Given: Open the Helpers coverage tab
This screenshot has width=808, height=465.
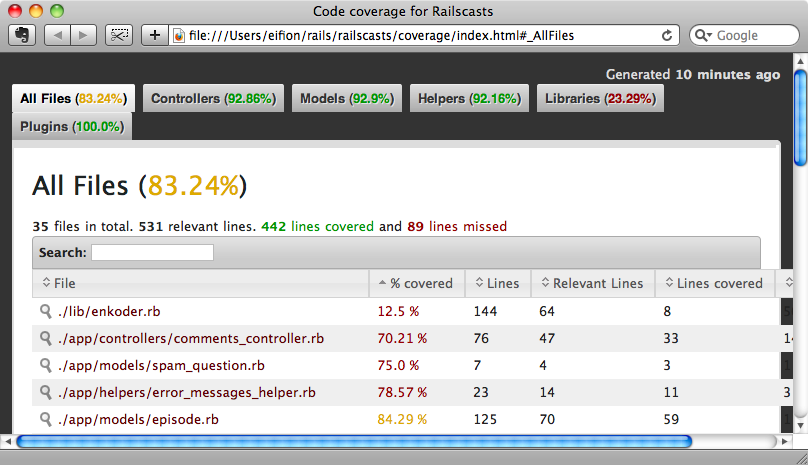Looking at the screenshot, I should click(469, 98).
